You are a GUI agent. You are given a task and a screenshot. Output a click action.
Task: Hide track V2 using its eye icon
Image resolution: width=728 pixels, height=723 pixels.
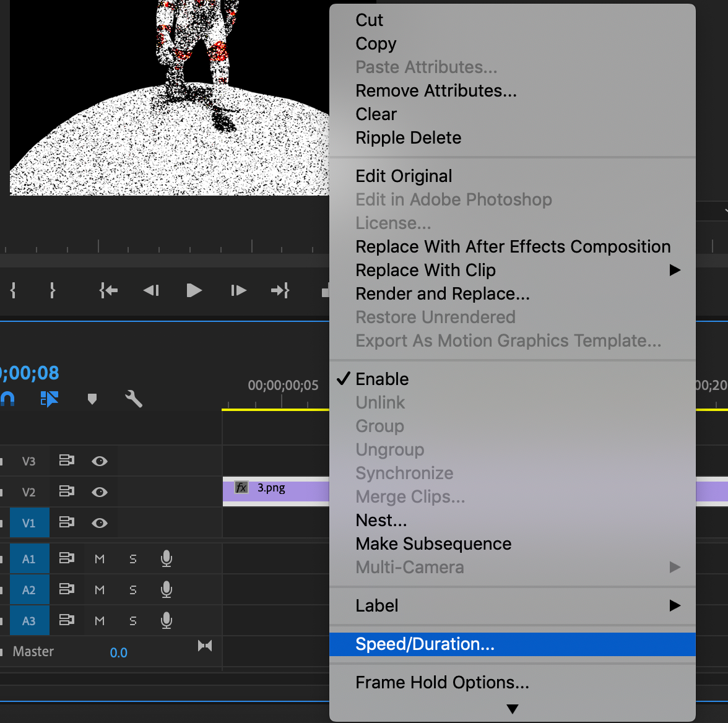tap(99, 492)
